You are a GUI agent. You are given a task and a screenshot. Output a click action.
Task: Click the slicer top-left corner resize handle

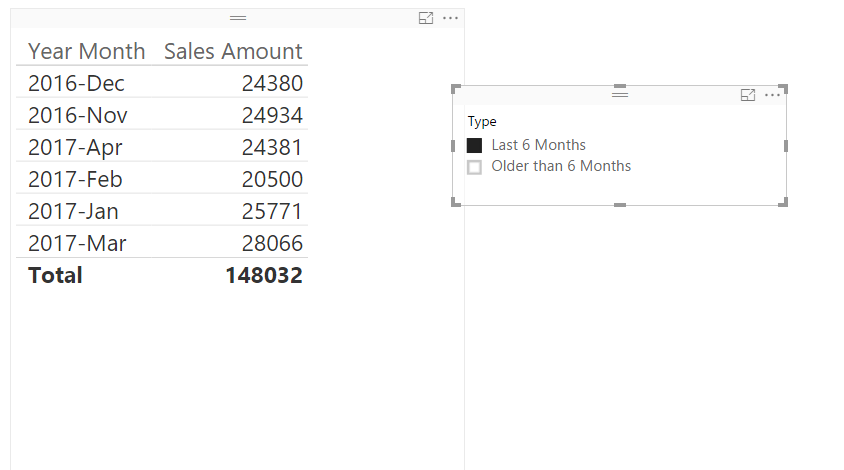455,89
